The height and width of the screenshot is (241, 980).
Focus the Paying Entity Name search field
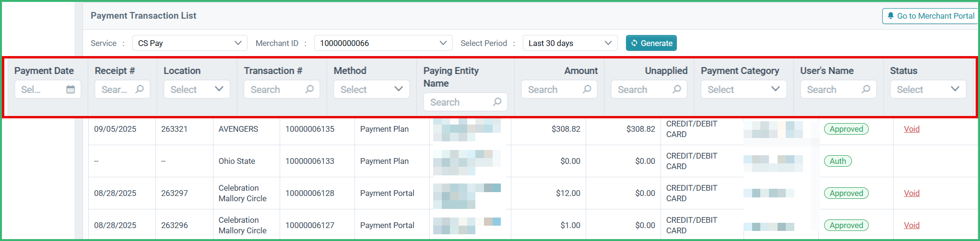[x=465, y=102]
